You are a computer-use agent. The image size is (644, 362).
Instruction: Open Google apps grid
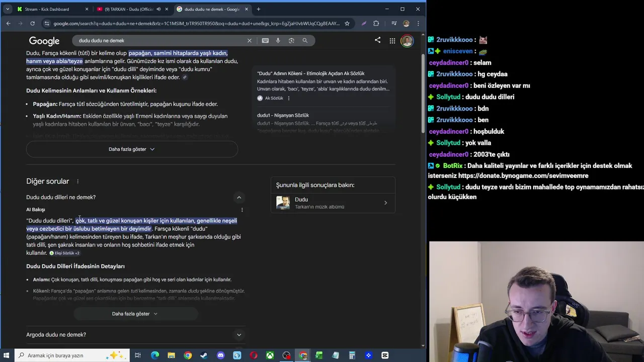[x=392, y=41]
